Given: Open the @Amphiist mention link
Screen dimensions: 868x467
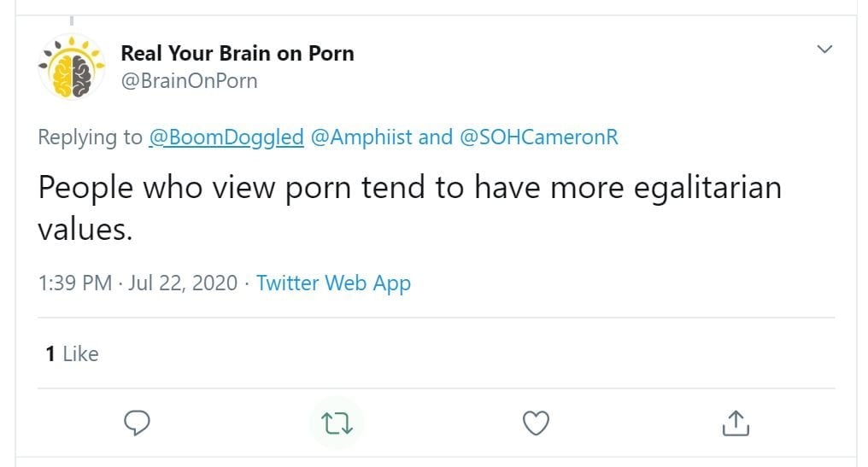Looking at the screenshot, I should click(x=361, y=137).
